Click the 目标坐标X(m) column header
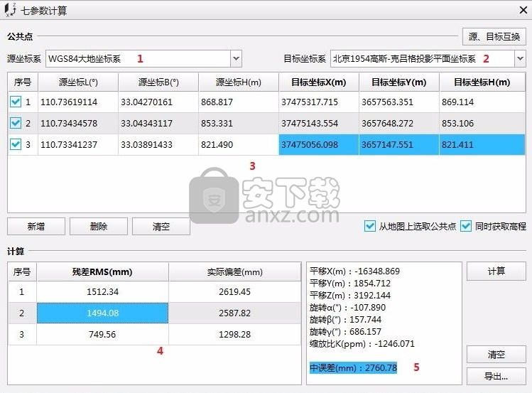 319,82
